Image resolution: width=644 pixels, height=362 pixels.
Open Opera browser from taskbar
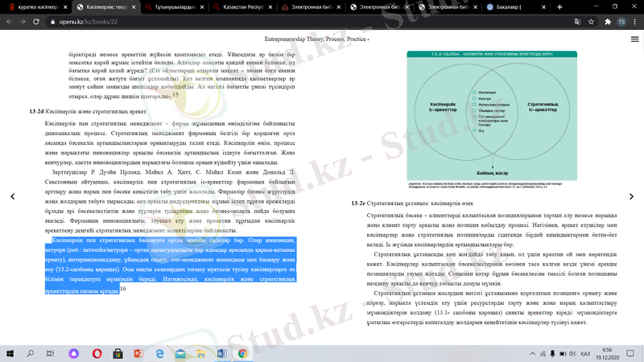97,353
